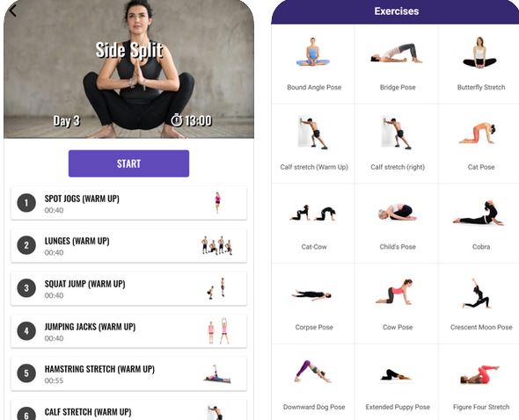
Task: Choose the Child's Pose exercise
Action: point(397,223)
